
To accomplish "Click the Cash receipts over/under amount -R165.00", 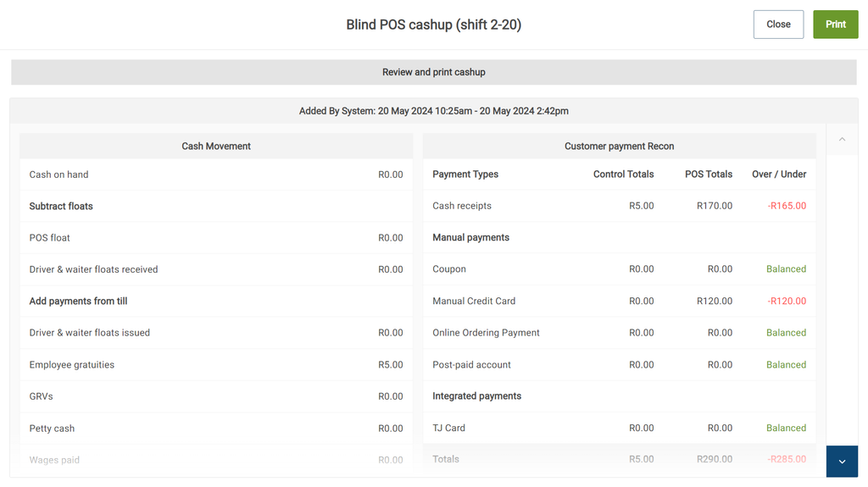I will pyautogui.click(x=787, y=206).
